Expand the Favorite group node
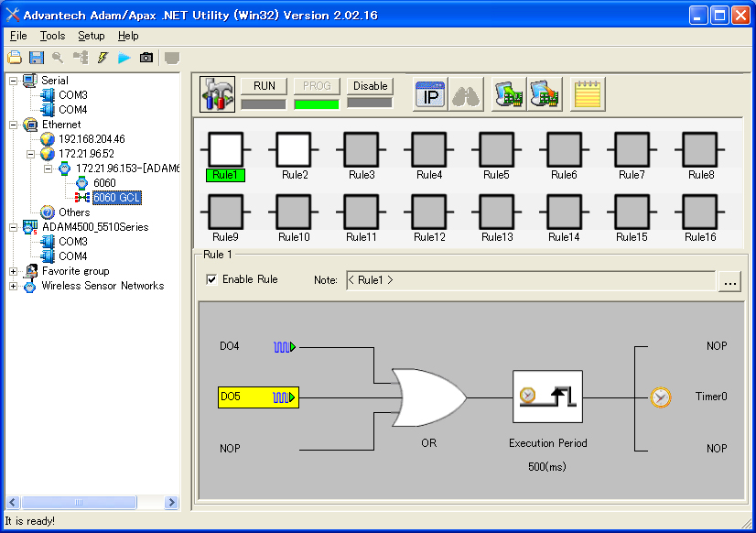The height and width of the screenshot is (533, 756). (14, 272)
